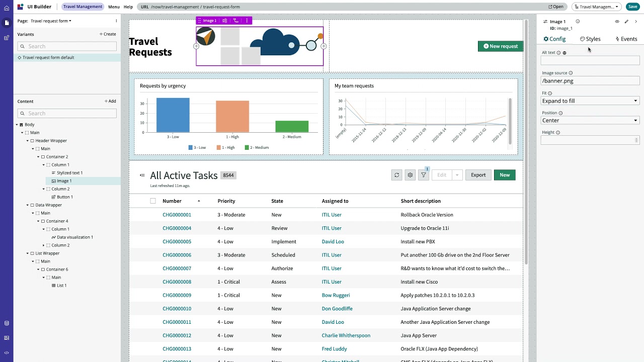
Task: Click the pencil edit icon beside Image 1
Action: [626, 22]
